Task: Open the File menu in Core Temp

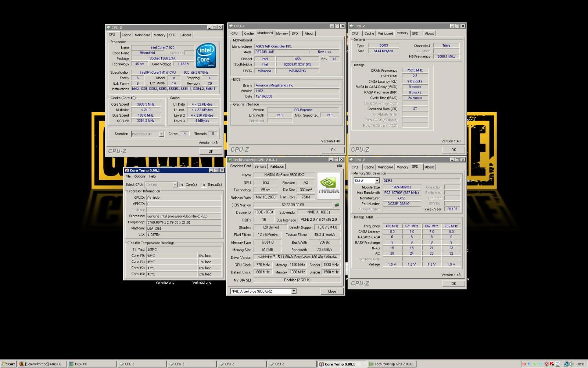Action: 128,177
